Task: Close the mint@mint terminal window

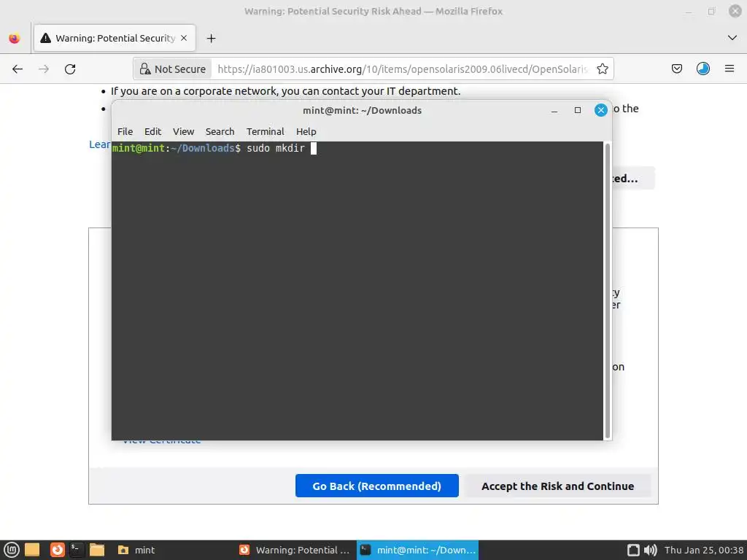Action: point(601,111)
